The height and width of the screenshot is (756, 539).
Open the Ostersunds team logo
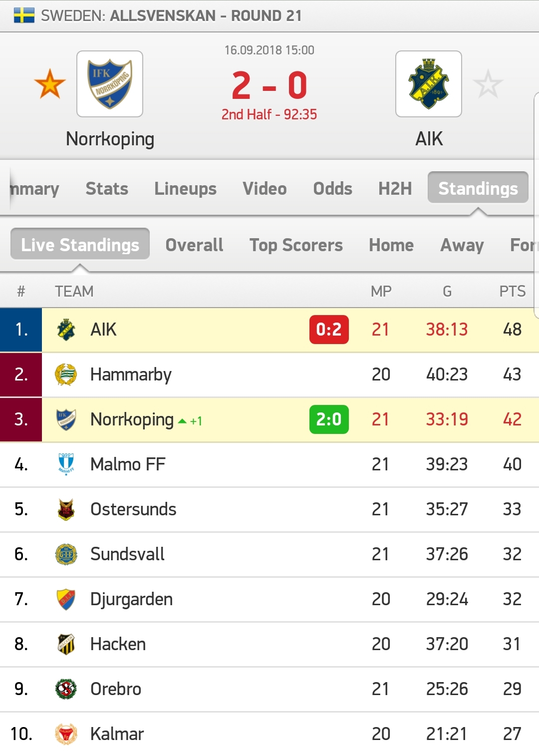click(x=66, y=509)
